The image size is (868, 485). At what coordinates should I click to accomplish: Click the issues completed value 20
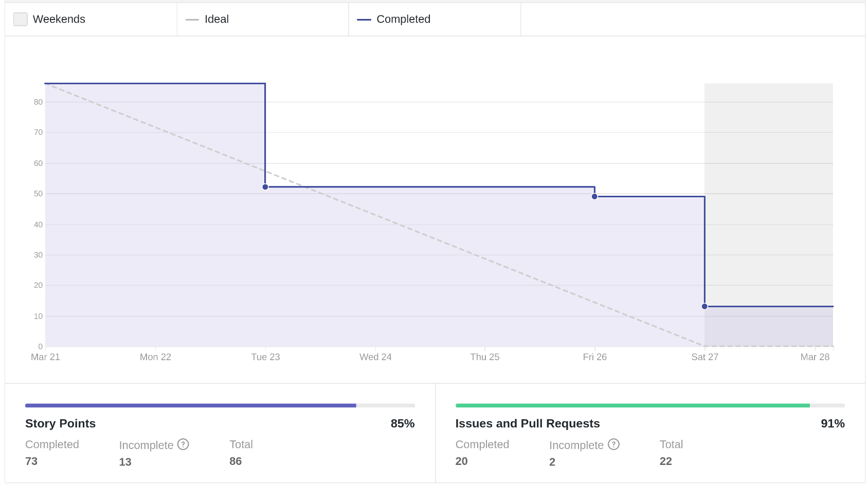pos(462,461)
